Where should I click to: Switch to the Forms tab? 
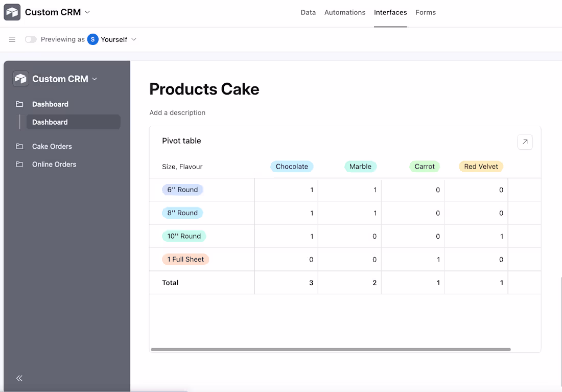tap(426, 12)
